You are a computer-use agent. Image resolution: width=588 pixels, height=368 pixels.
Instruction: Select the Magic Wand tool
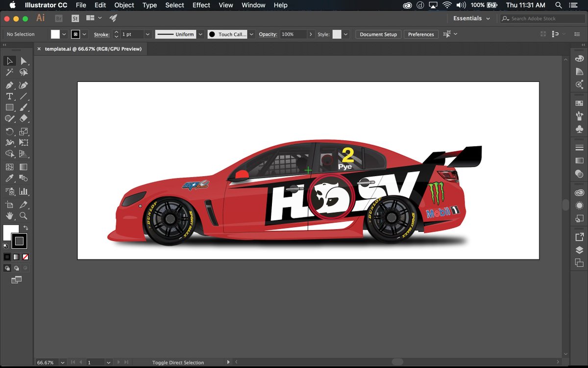[x=9, y=73]
